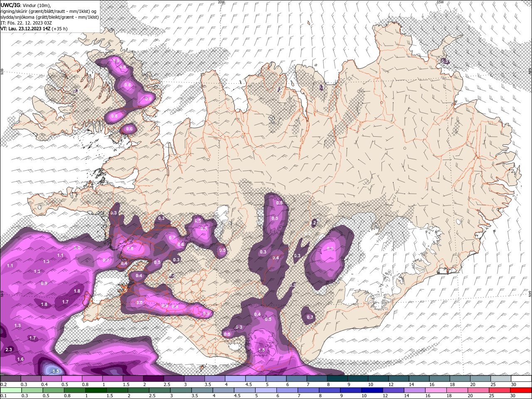Select the darkest purple 2 swatch in the upper legend row
Screen dimensions: 532x399
(153, 379)
